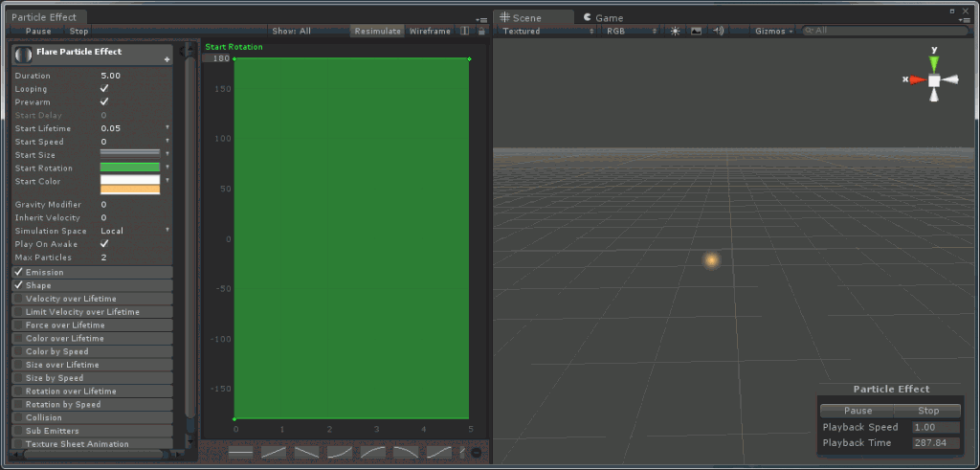Toggle the Looping checkbox
The height and width of the screenshot is (470, 980).
pos(104,89)
